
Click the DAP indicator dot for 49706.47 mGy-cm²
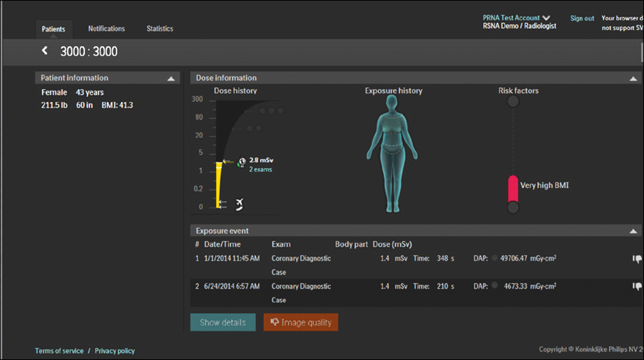pos(495,258)
